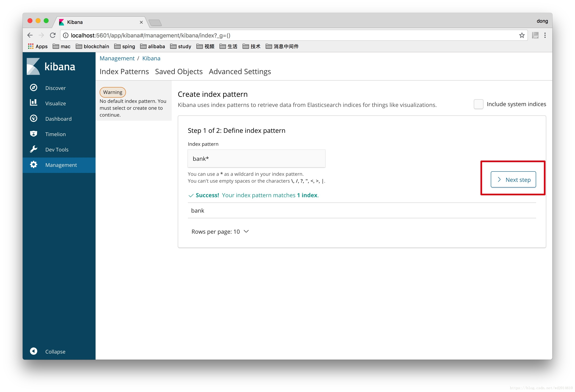Click the Timelion bear icon

click(x=34, y=134)
